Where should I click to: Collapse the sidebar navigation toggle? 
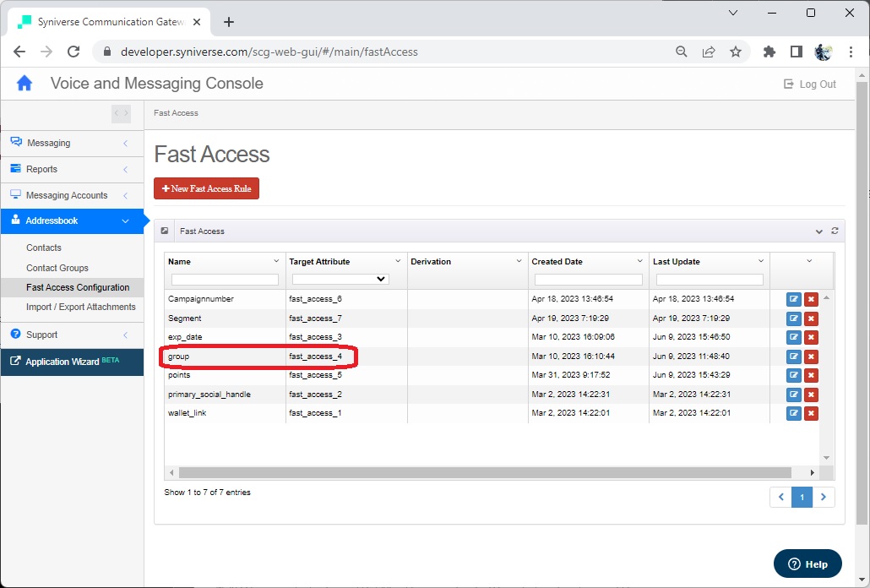pyautogui.click(x=121, y=113)
